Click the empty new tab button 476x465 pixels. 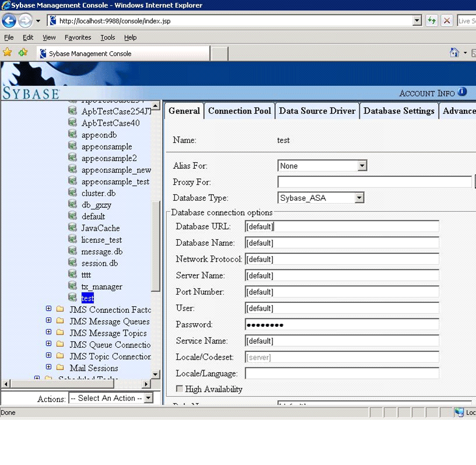tap(219, 54)
